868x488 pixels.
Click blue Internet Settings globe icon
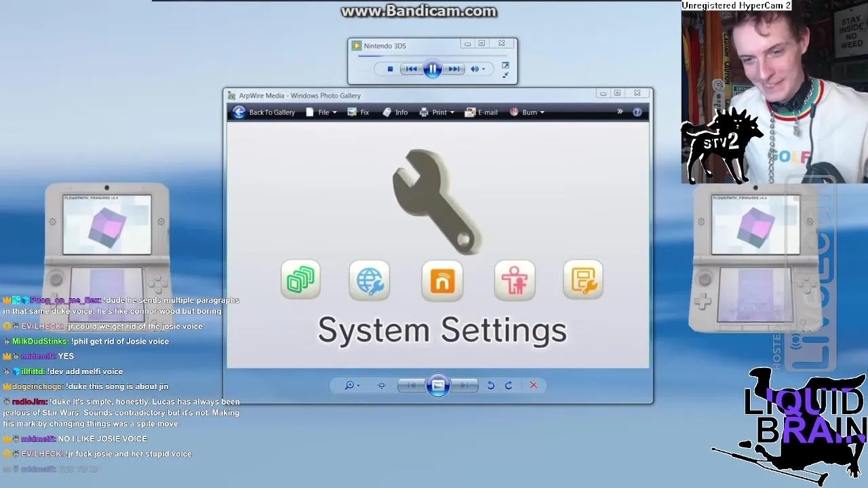tap(370, 280)
